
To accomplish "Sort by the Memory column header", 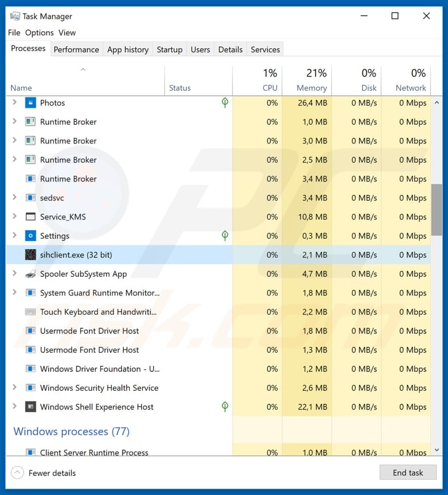I will coord(307,81).
